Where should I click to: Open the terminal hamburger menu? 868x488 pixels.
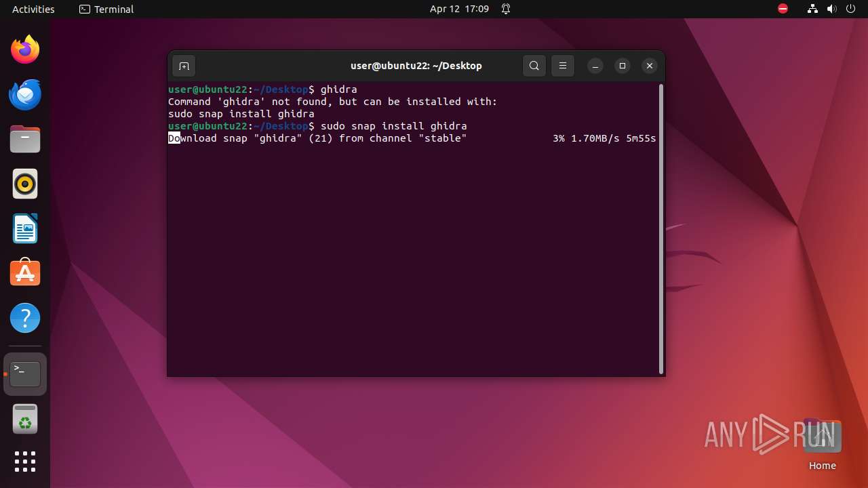click(x=563, y=66)
